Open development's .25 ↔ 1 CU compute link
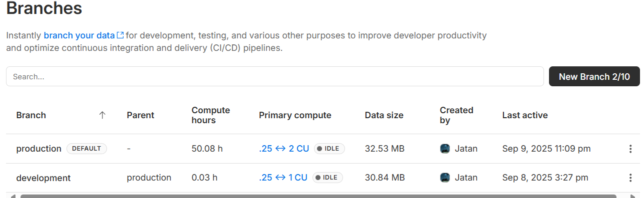 click(283, 178)
